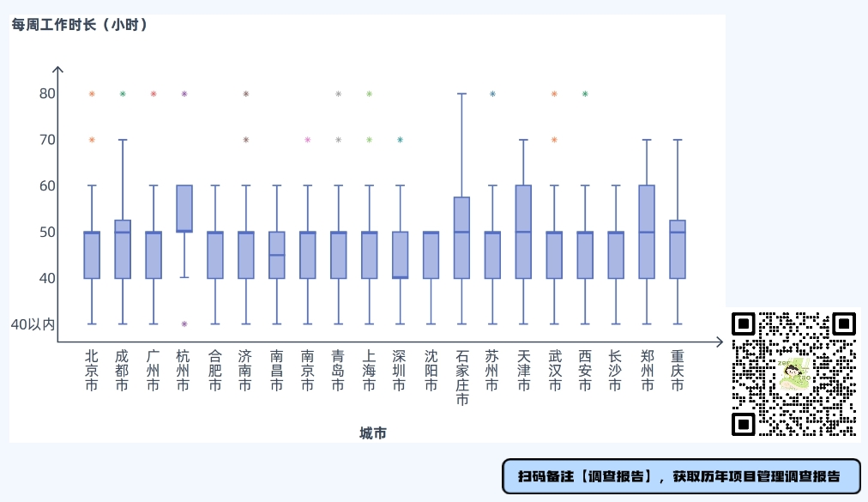Click the 南京市 pink outlier marker
Screen dimensions: 868x502
[308, 140]
